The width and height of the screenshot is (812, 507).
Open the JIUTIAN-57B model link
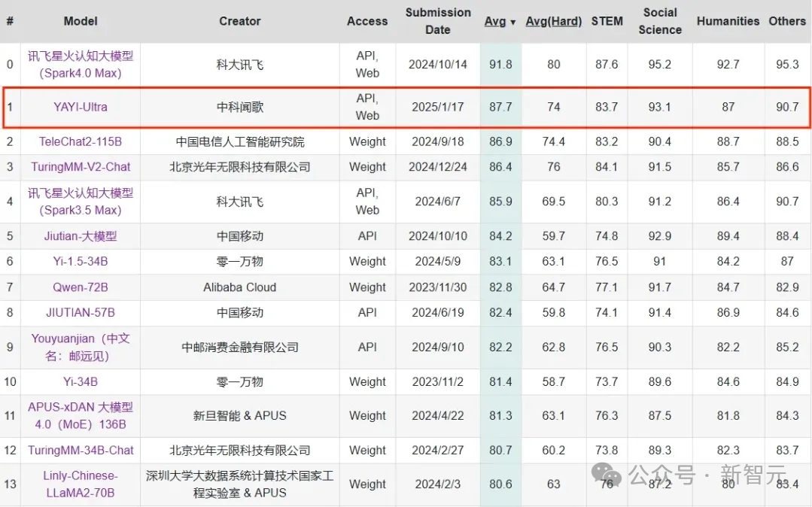click(81, 313)
